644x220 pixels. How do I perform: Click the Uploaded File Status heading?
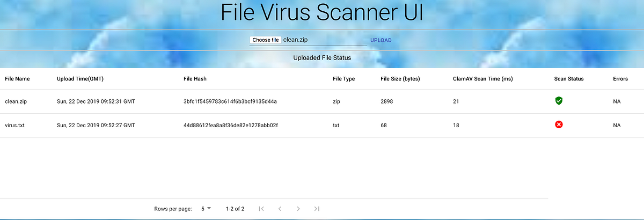pyautogui.click(x=322, y=57)
